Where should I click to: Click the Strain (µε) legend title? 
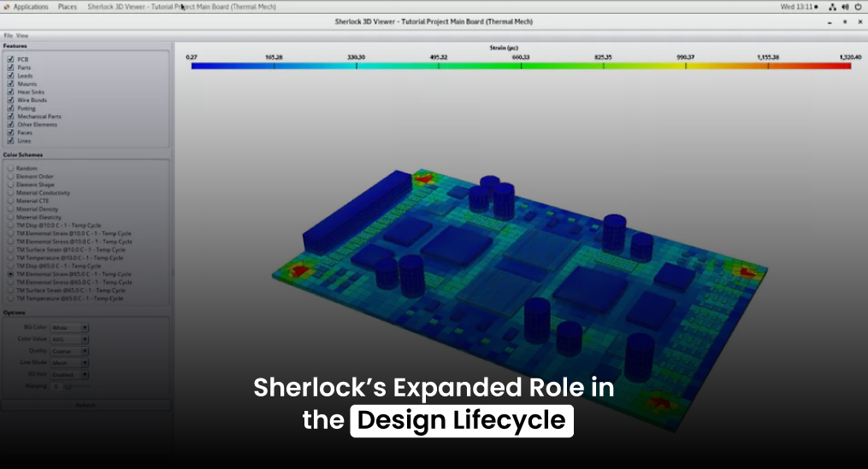coord(504,48)
